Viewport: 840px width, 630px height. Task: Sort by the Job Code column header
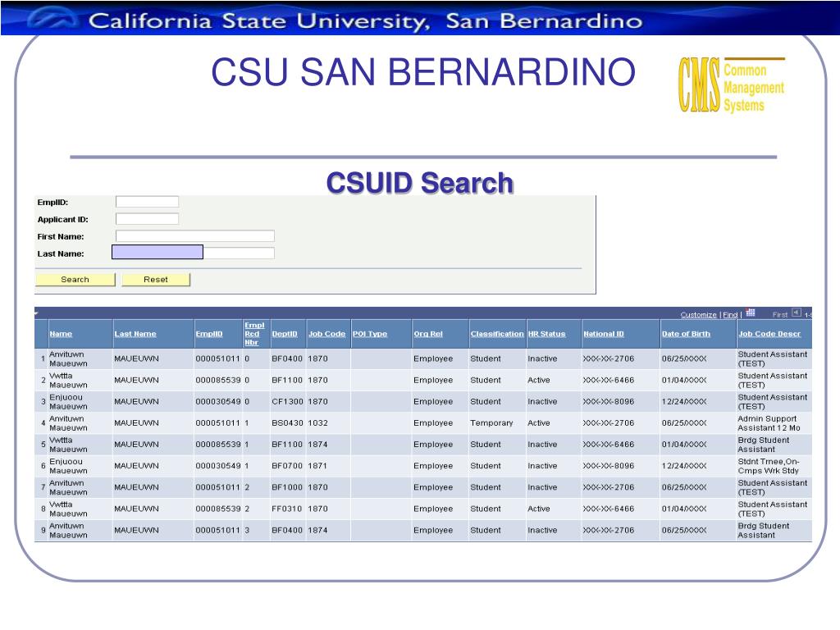tap(326, 334)
